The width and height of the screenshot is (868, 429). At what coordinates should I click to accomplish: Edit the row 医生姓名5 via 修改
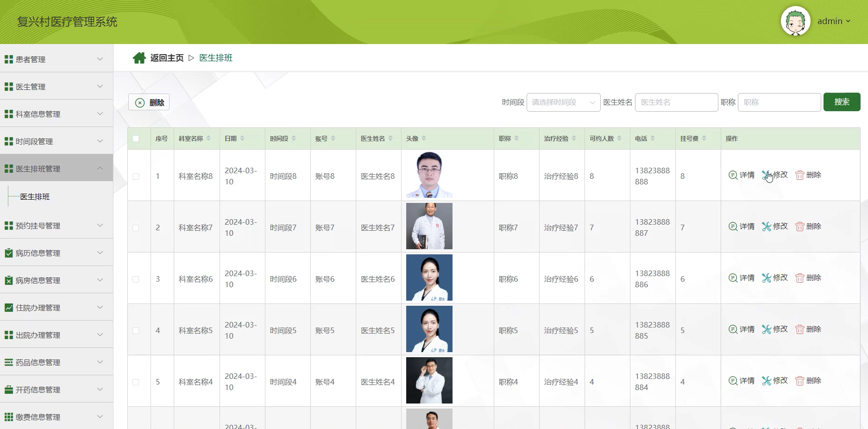(x=775, y=329)
